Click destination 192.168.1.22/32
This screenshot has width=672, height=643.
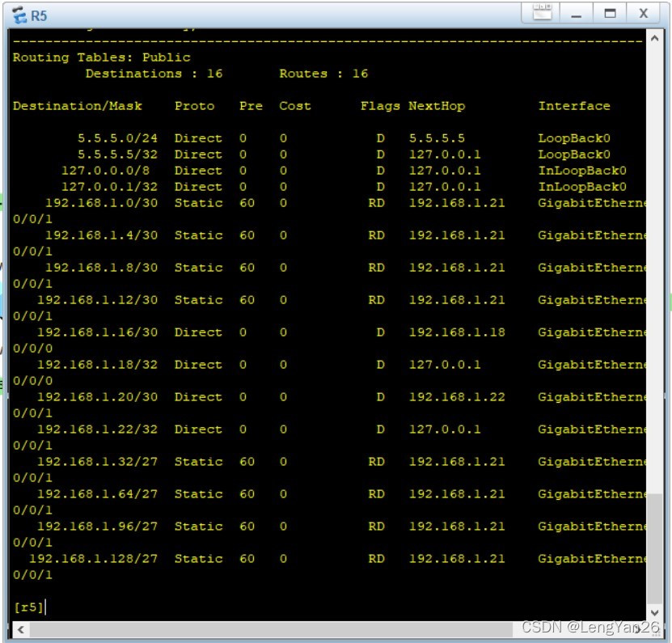click(97, 429)
